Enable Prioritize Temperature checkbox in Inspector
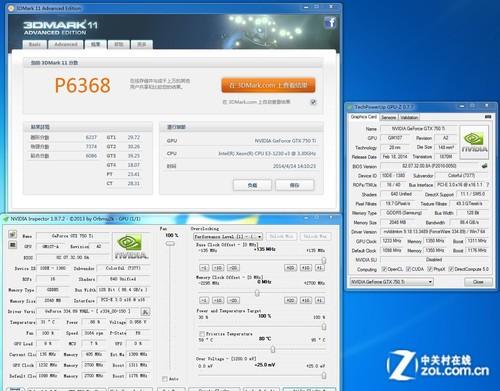Image resolution: width=500 pixels, height=391 pixels. 202,334
